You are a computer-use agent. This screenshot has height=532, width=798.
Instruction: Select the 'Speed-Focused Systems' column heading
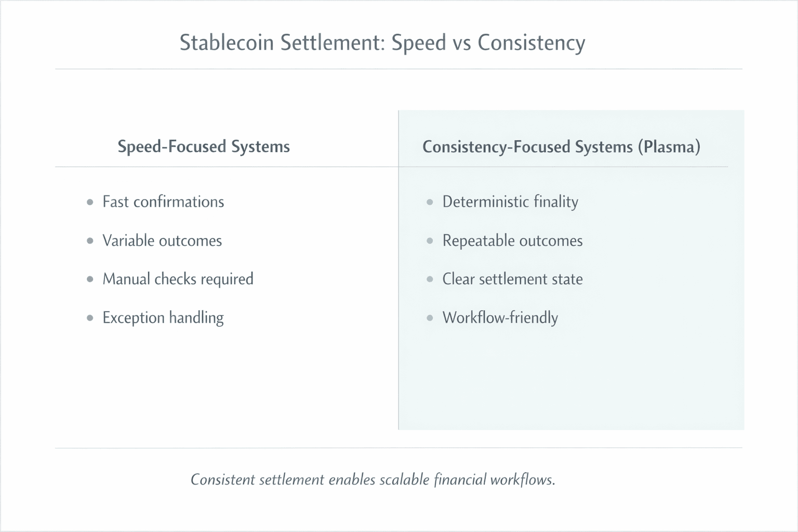(204, 147)
